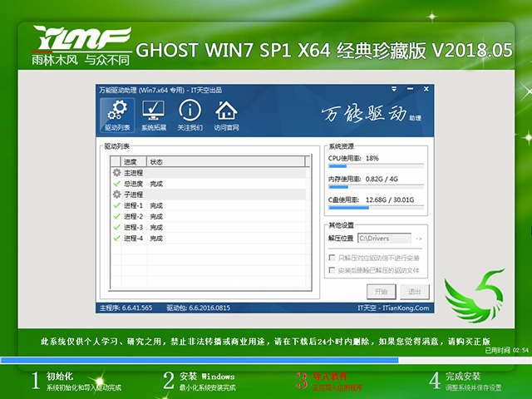Enable 安装后删除已解压的驱动文件 checkbox
This screenshot has height=399, width=532.
point(332,270)
